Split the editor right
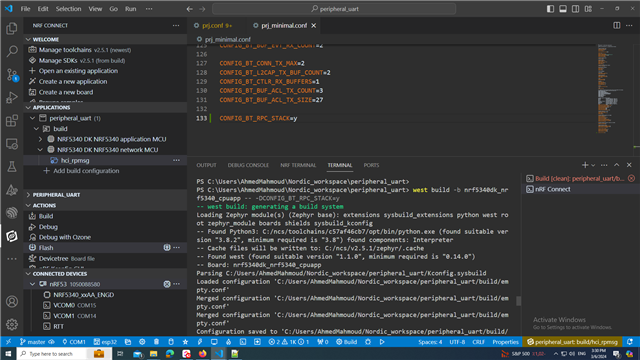The image size is (640, 360). 617,25
